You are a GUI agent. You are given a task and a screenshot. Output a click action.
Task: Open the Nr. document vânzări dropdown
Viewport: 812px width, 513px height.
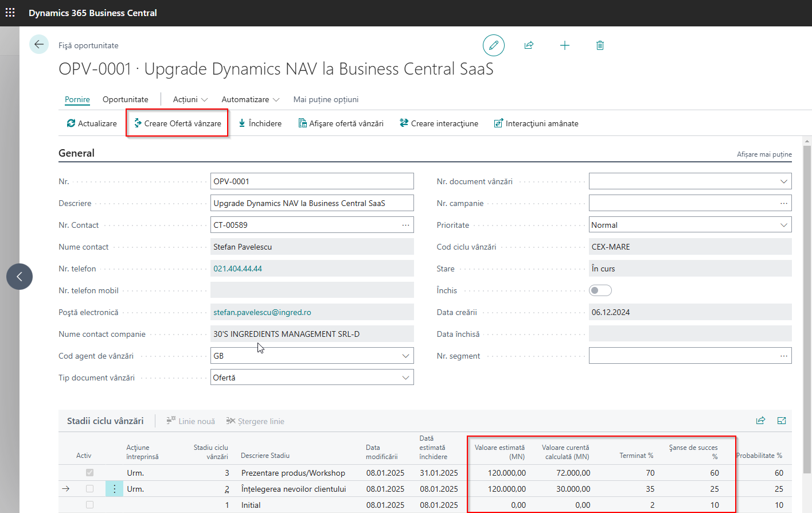(783, 181)
